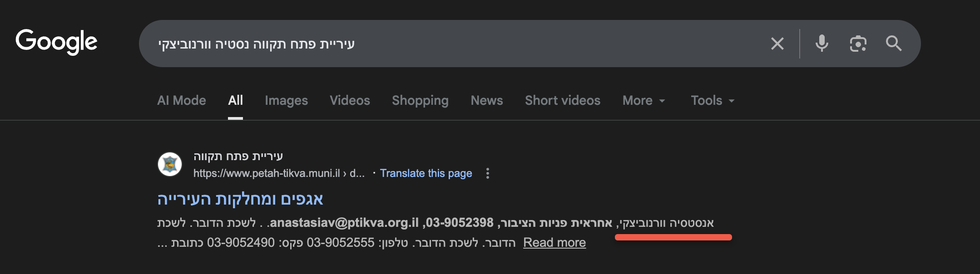This screenshot has height=274, width=980.
Task: Click the Read more link
Action: 554,243
